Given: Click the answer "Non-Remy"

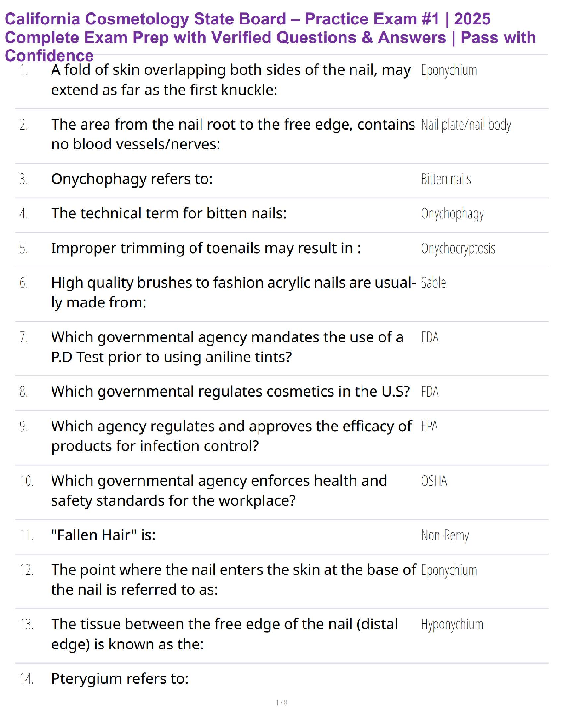Looking at the screenshot, I should click(445, 535).
